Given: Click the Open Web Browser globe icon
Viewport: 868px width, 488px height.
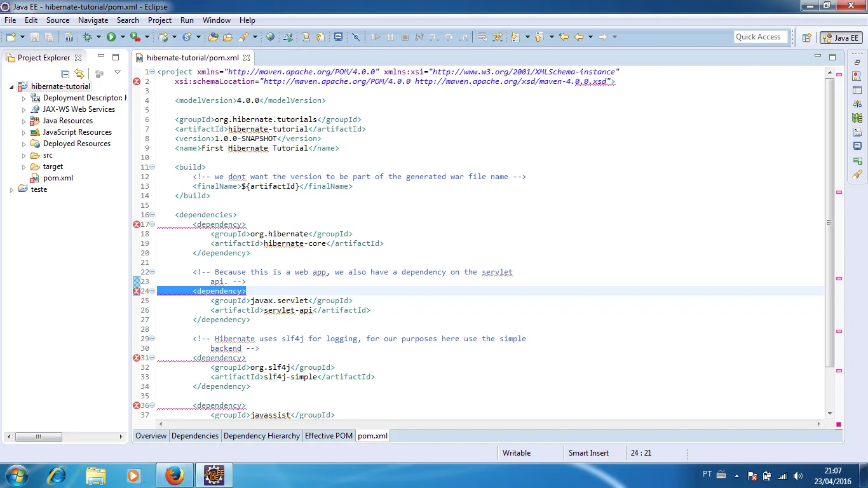Looking at the screenshot, I should coord(271,37).
